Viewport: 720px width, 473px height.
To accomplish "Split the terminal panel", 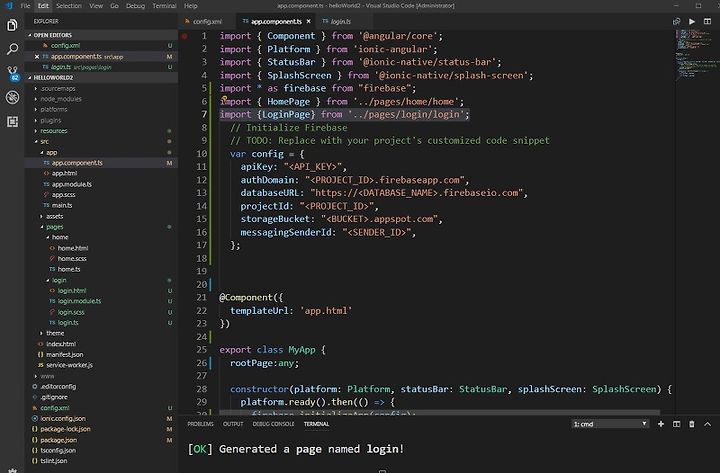I will coord(676,424).
